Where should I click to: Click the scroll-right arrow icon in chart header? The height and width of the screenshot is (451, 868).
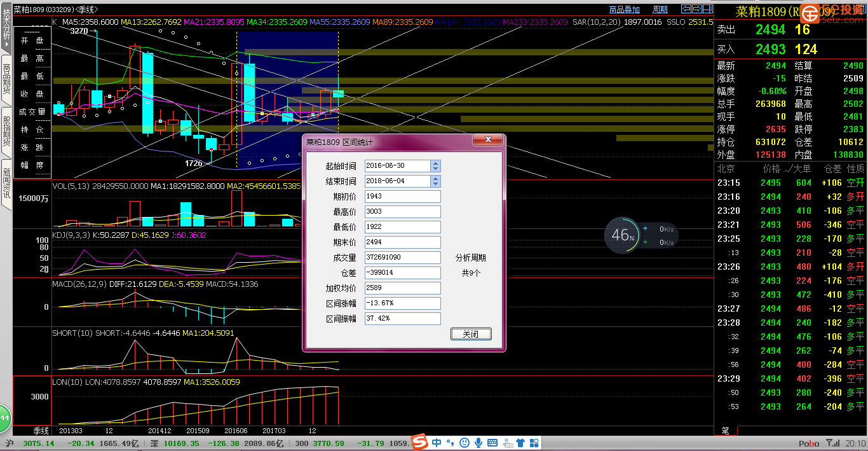(x=696, y=9)
